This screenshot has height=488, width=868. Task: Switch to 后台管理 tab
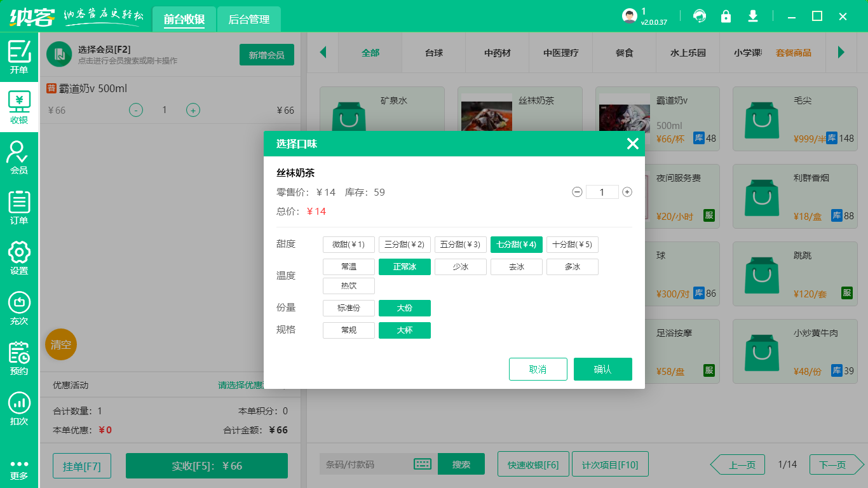pos(249,19)
